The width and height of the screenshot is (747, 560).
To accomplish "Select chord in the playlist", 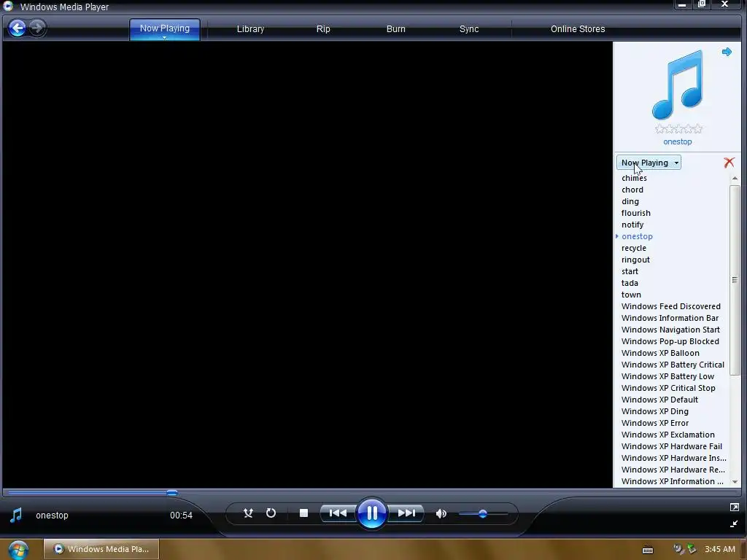I will tap(632, 190).
